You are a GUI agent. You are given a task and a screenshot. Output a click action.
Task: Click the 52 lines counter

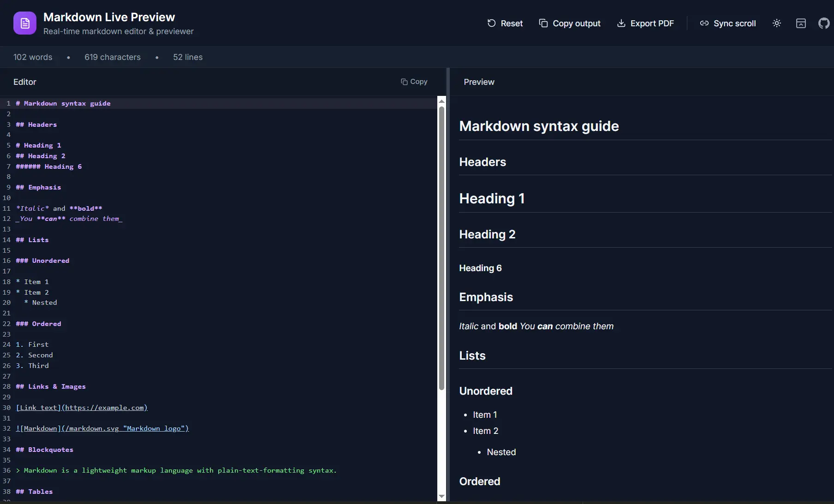coord(187,57)
